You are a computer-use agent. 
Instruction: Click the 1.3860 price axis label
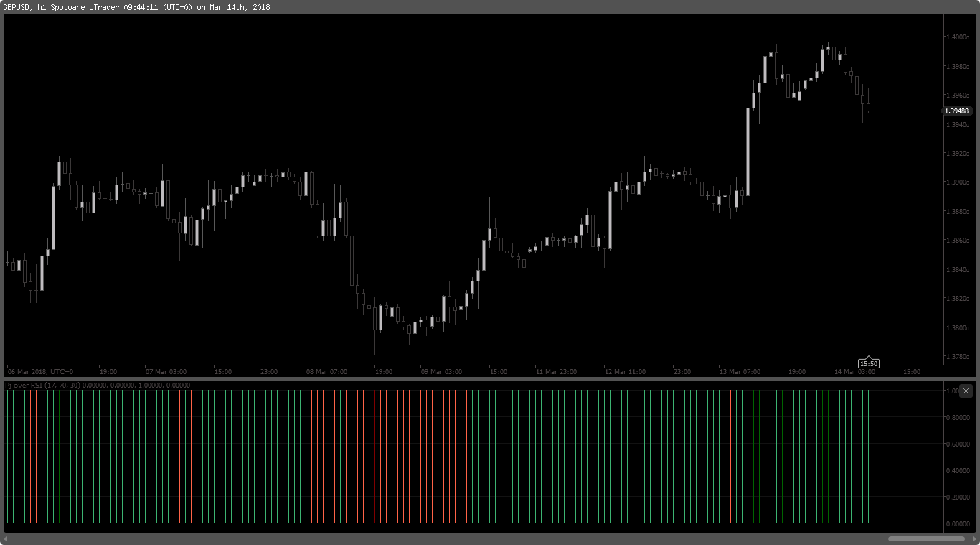point(956,241)
